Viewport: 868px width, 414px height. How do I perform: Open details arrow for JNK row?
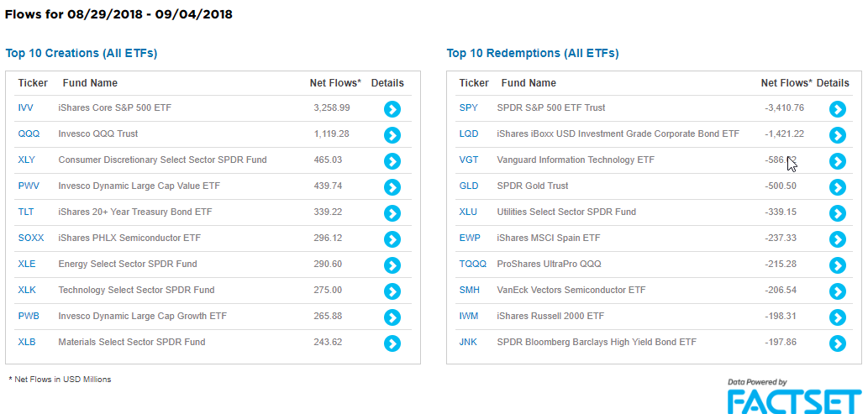click(x=838, y=343)
